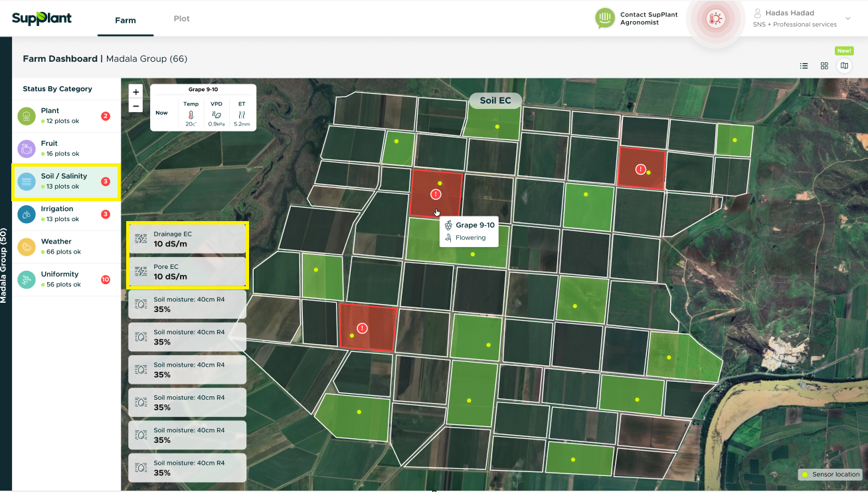The height and width of the screenshot is (492, 868).
Task: Click the SupPlant logo
Action: point(42,19)
